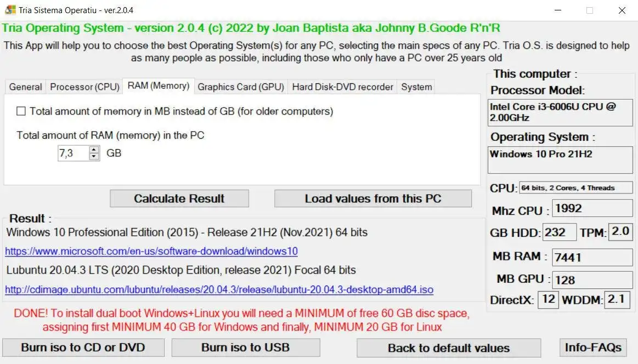
Task: Open the Lubuntu 20.04.3 ISO download link
Action: point(219,289)
